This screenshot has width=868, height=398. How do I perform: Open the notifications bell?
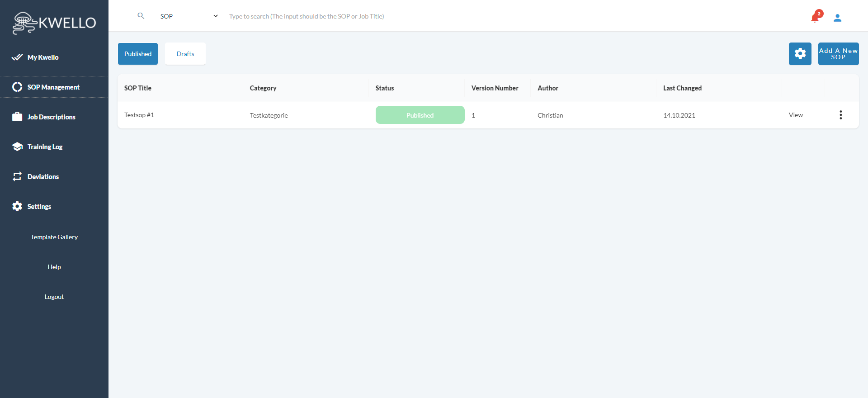(x=815, y=18)
